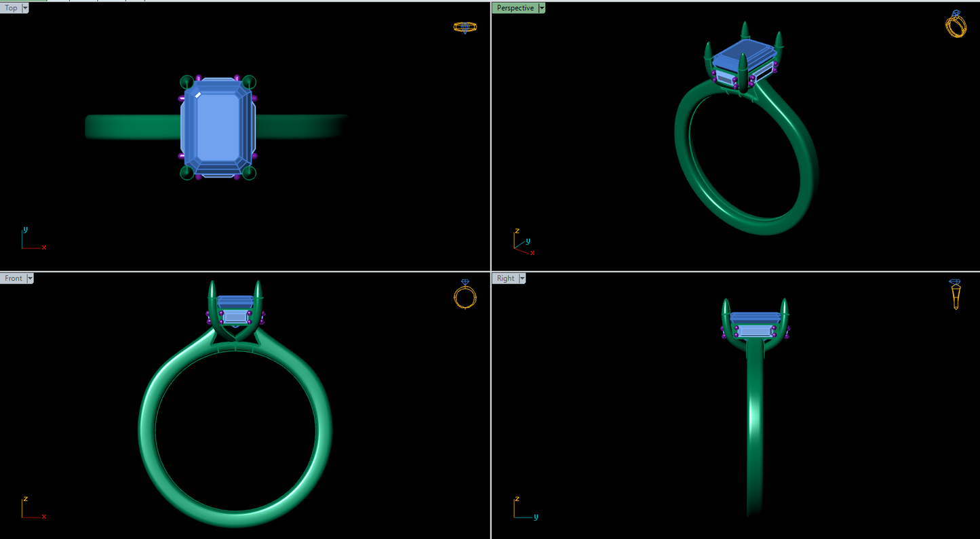The width and height of the screenshot is (980, 539).
Task: Click the Top viewport title label
Action: coord(11,8)
